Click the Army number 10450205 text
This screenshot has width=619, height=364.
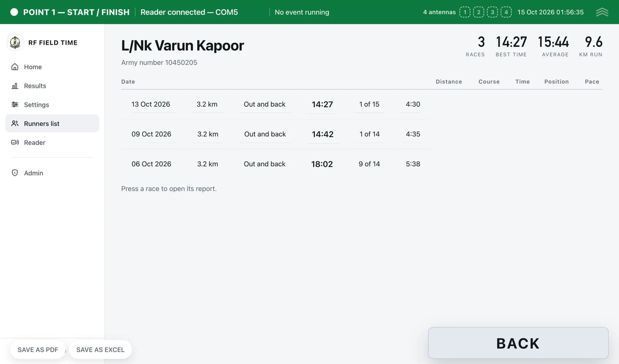pyautogui.click(x=159, y=63)
